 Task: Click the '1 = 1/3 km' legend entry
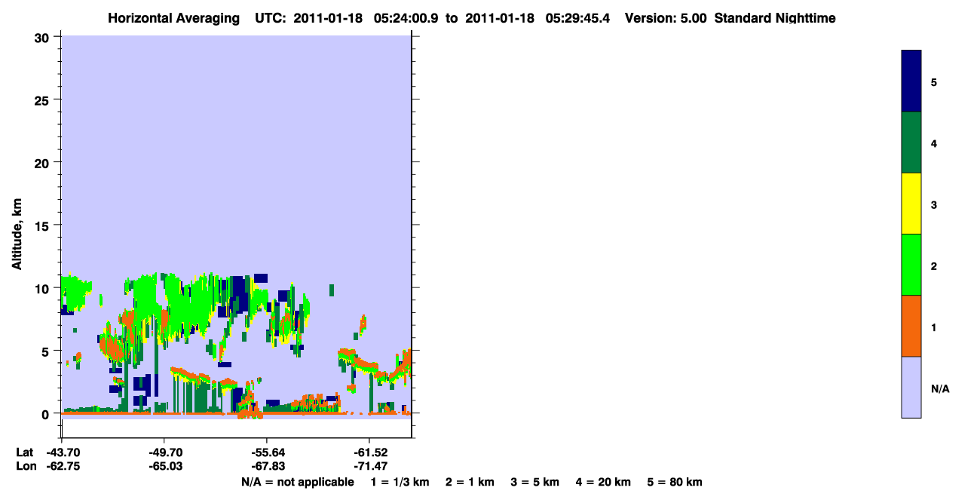tap(400, 482)
